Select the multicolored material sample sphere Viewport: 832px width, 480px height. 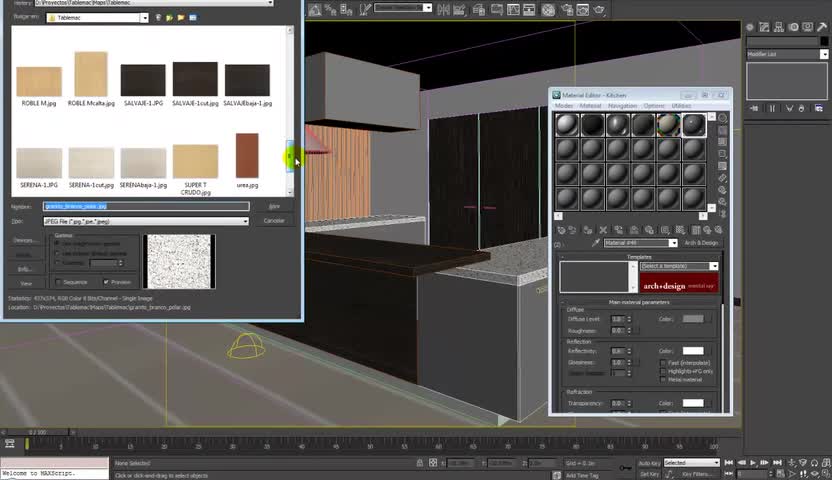[x=668, y=124]
